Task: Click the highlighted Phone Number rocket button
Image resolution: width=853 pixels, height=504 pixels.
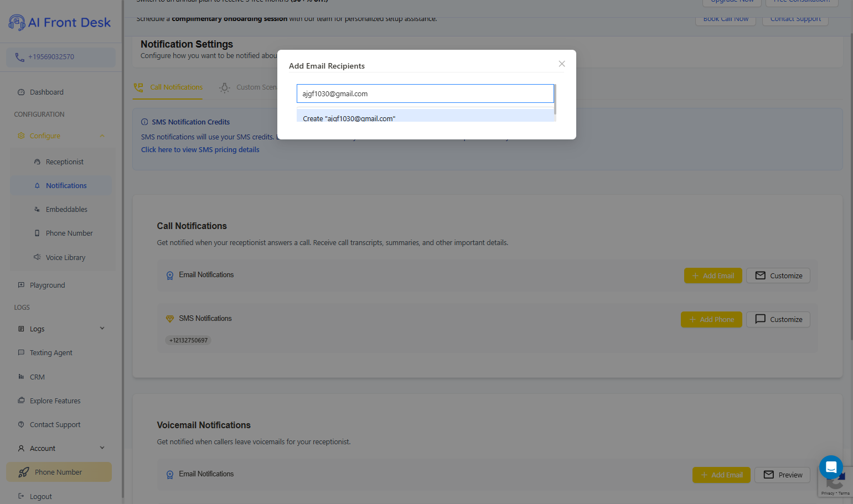Action: coord(59,472)
